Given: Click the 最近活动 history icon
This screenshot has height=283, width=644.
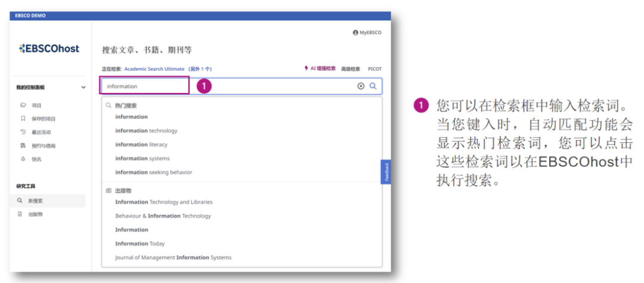Looking at the screenshot, I should [x=23, y=132].
